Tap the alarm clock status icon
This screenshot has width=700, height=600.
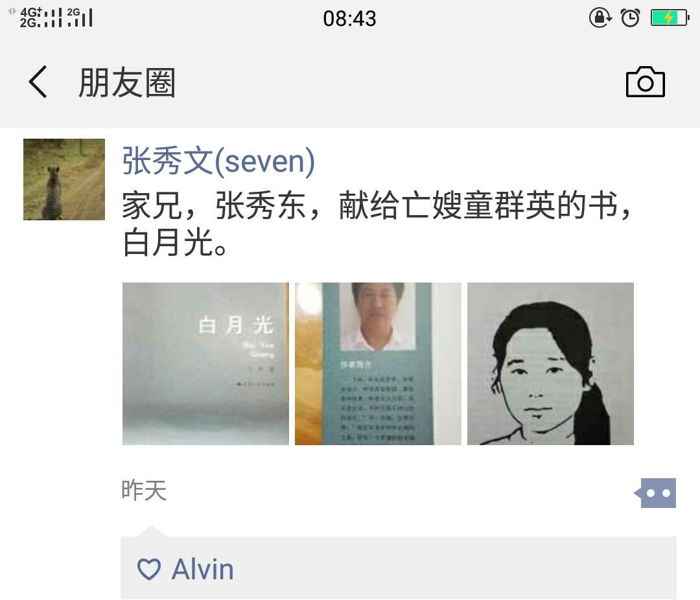[630, 18]
